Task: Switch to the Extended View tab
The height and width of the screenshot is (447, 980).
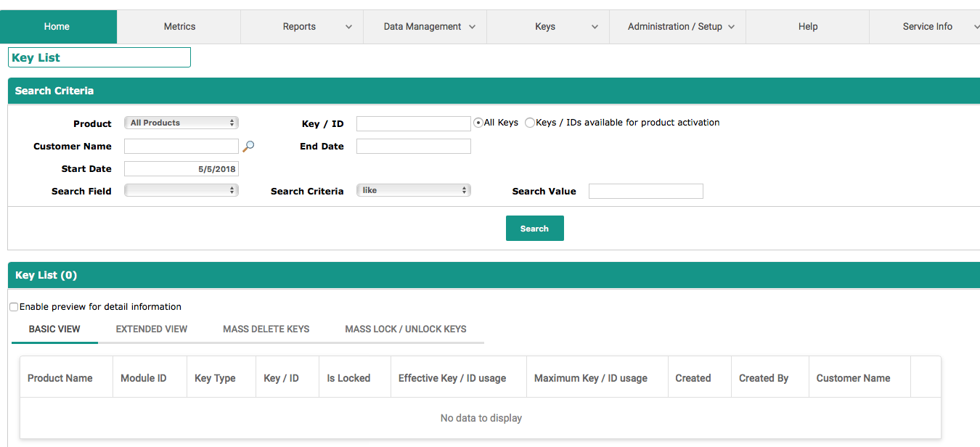Action: pyautogui.click(x=152, y=329)
